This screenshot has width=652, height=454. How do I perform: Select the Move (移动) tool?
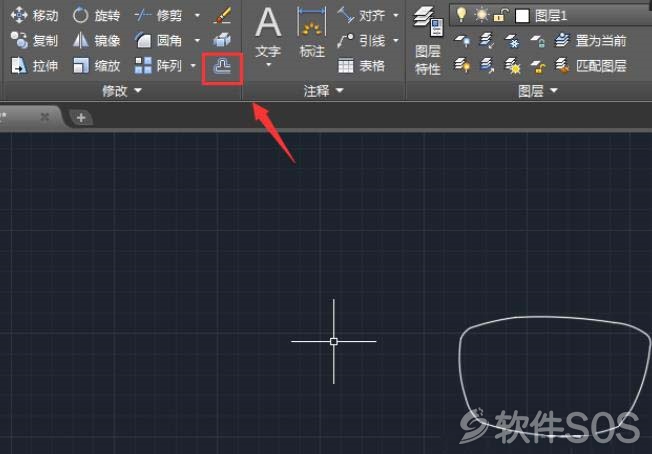34,16
